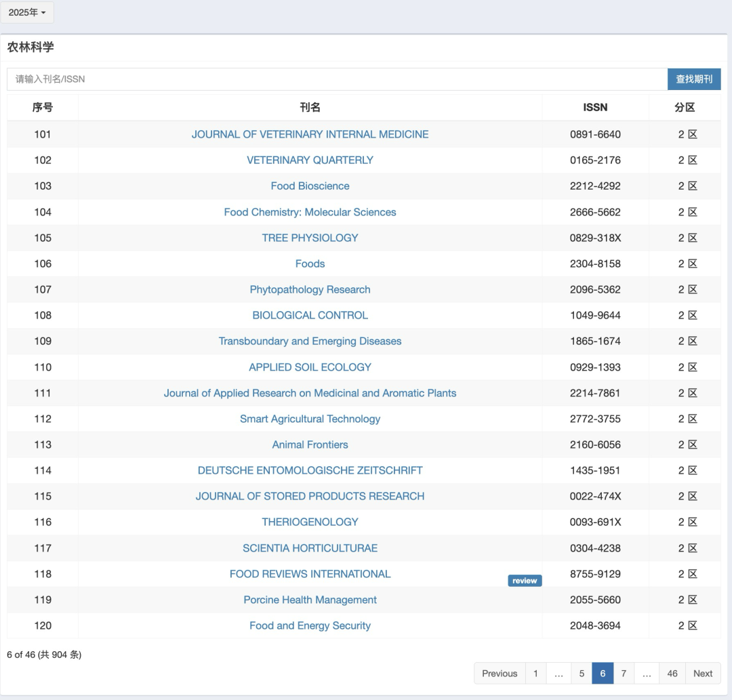Click ISSN 0022-474X cell
Image resolution: width=732 pixels, height=700 pixels.
point(595,496)
